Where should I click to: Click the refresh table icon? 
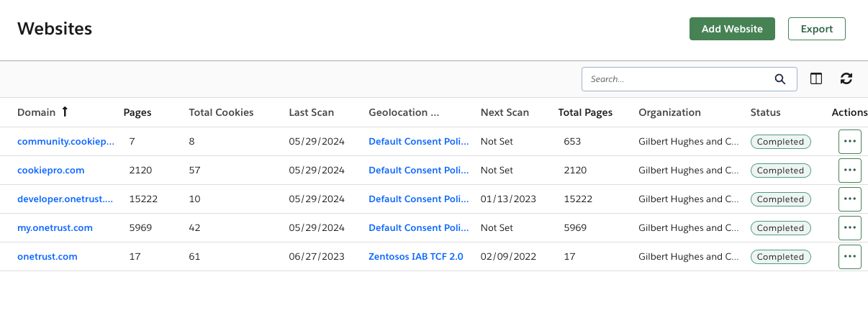tap(846, 79)
